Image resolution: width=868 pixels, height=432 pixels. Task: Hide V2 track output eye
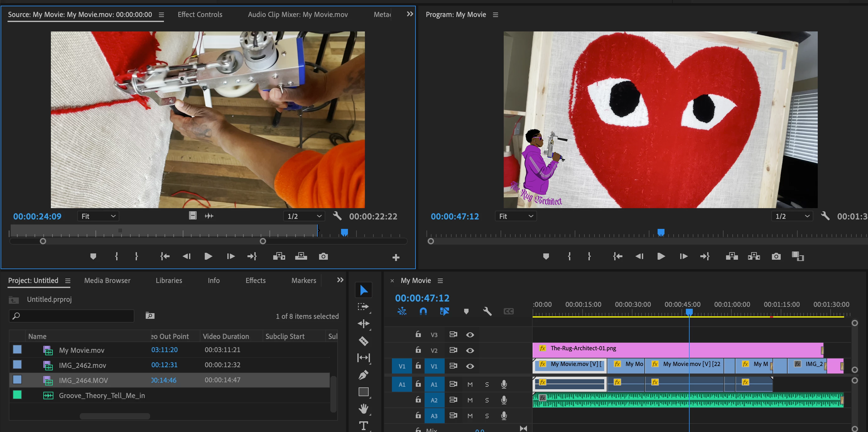[x=470, y=350]
